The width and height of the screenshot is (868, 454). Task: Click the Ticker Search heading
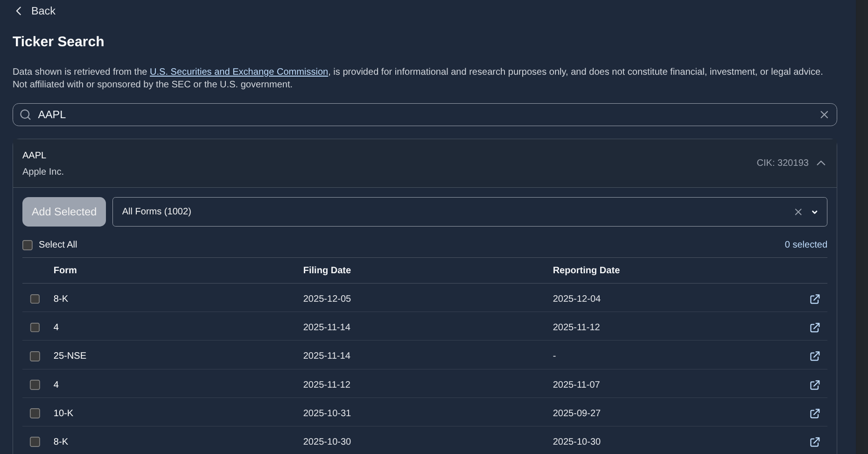tap(58, 42)
